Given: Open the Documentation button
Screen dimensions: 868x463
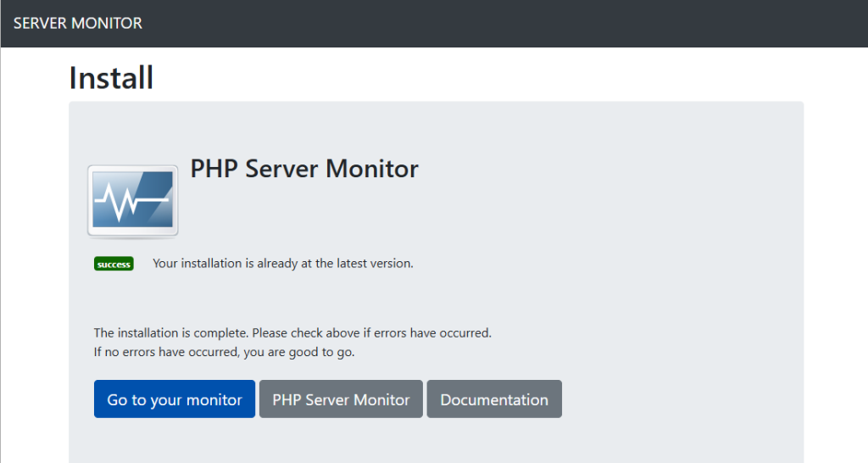Looking at the screenshot, I should coord(494,399).
